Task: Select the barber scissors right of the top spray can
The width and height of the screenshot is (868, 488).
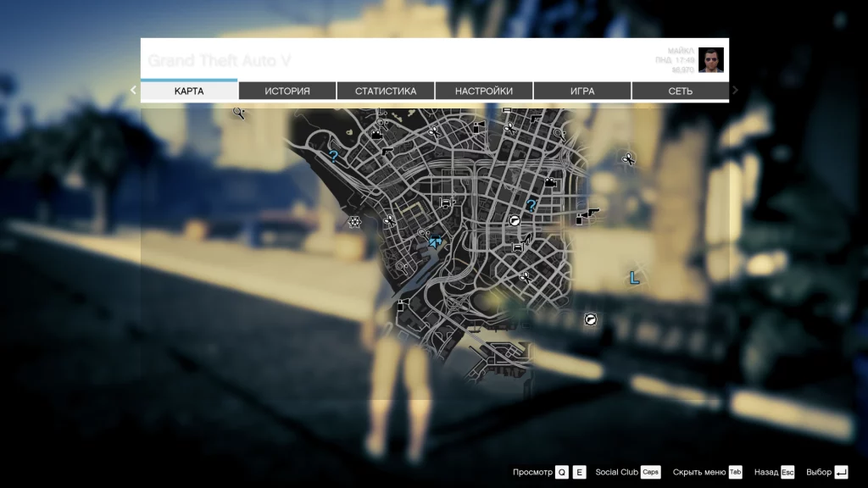Action: click(509, 129)
